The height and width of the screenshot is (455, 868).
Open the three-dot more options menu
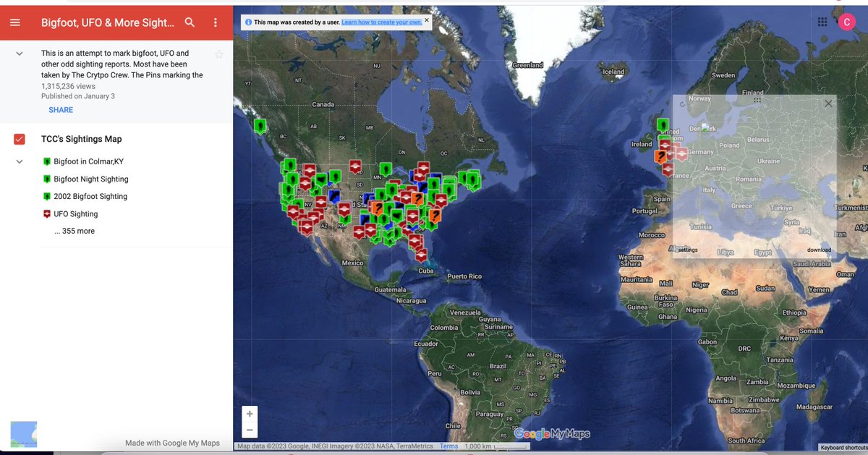215,22
